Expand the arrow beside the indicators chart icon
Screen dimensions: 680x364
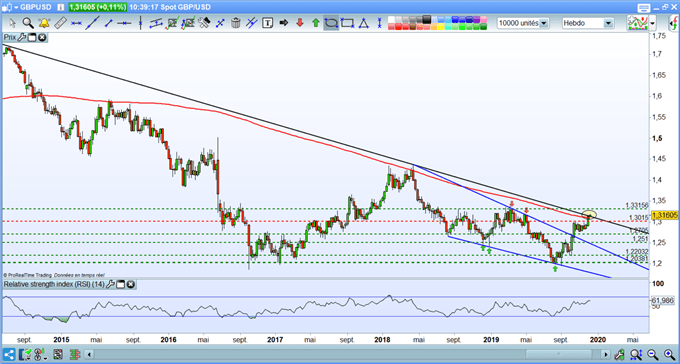tap(653, 23)
